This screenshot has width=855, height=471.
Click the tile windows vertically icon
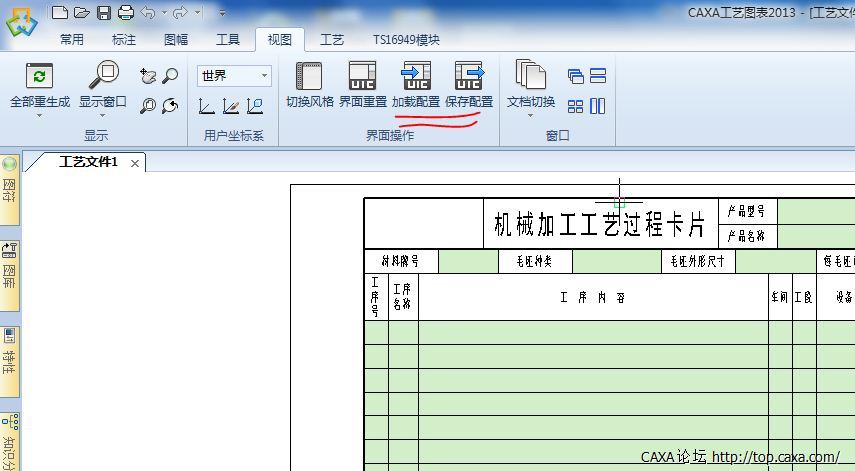point(598,105)
